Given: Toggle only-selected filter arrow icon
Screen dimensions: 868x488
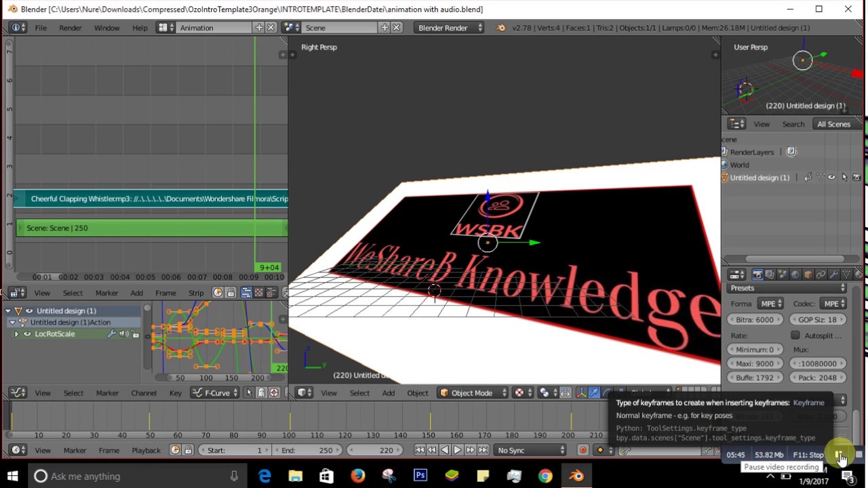Looking at the screenshot, I should click(x=249, y=393).
